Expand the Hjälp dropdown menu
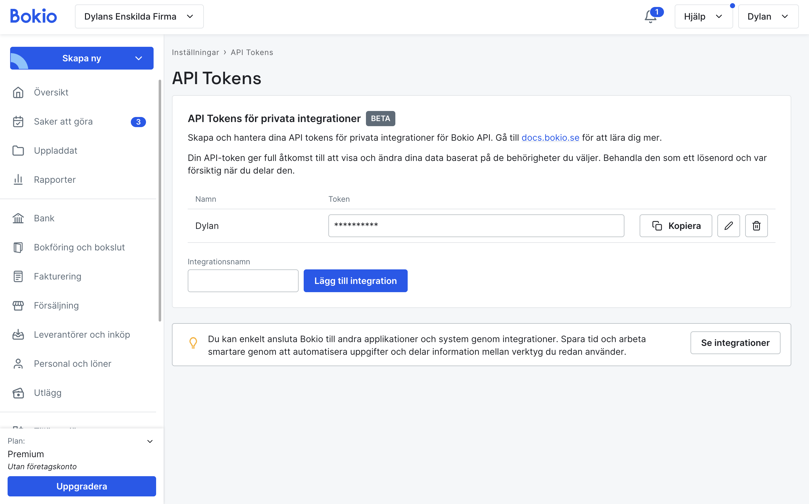809x504 pixels. click(x=703, y=17)
